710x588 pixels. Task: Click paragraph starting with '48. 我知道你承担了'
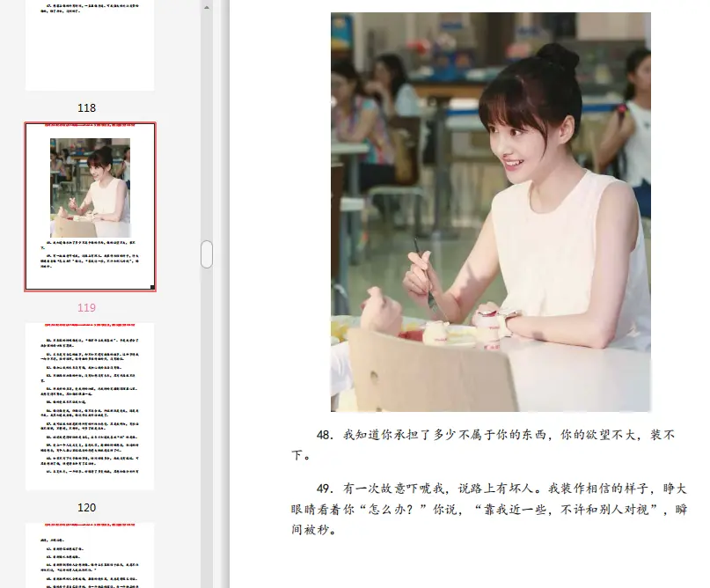click(483, 445)
